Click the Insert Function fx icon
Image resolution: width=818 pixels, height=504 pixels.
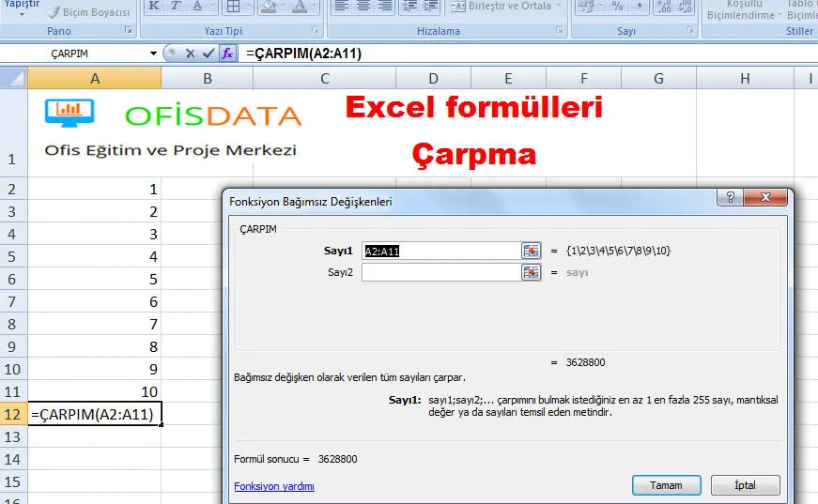[226, 53]
